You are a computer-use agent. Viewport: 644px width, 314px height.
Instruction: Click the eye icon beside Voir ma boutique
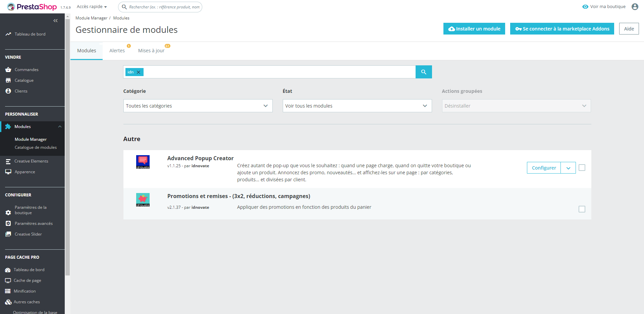[x=585, y=7]
